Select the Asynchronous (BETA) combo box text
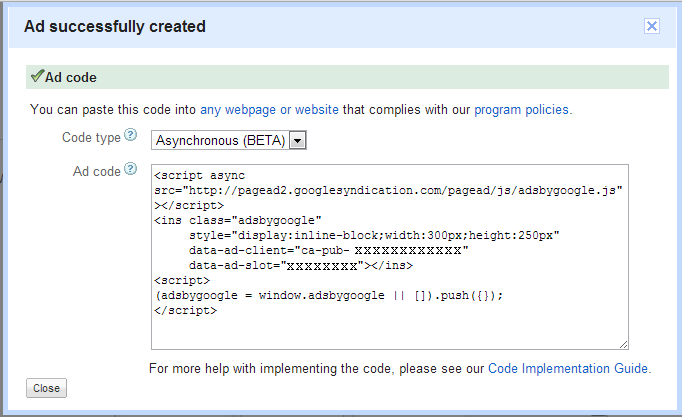 point(219,139)
